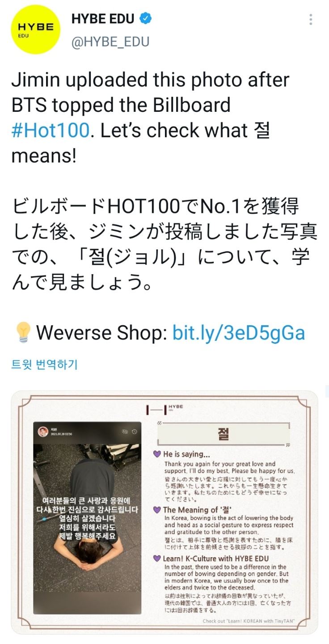Select the 절 title banner
The image size is (329, 644).
click(224, 434)
